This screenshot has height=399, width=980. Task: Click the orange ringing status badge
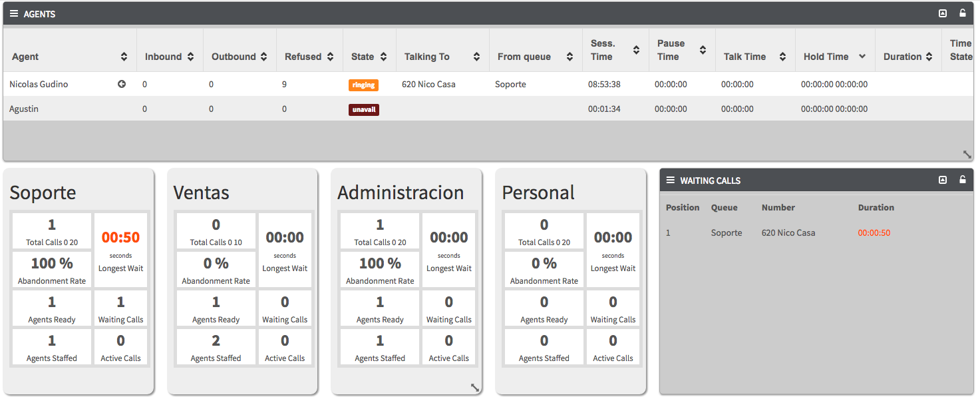coord(363,85)
